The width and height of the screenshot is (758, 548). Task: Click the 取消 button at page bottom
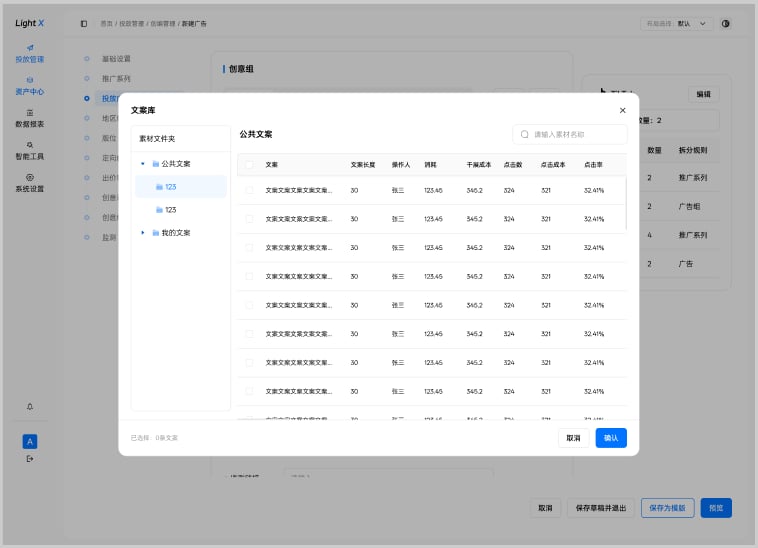point(545,508)
